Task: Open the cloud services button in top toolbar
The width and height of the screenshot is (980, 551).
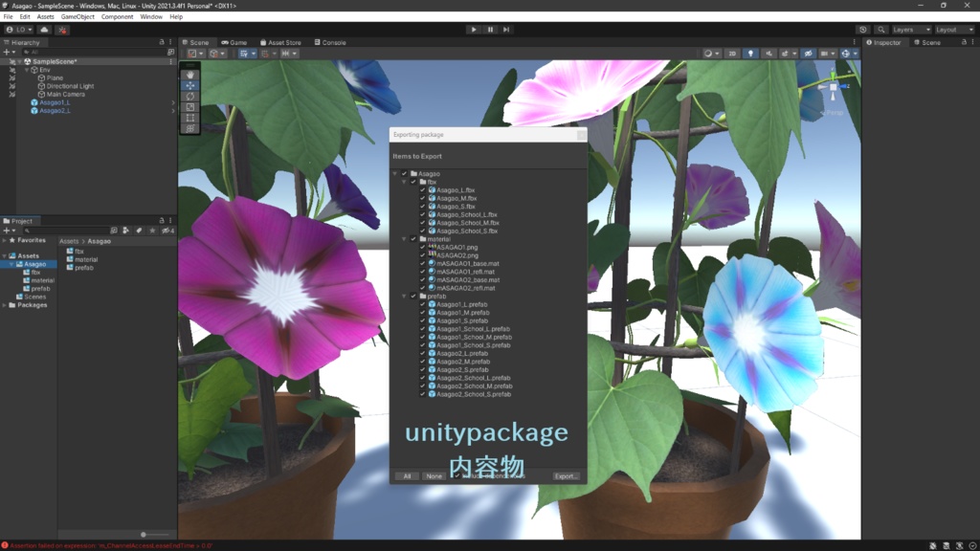Action: (x=44, y=30)
